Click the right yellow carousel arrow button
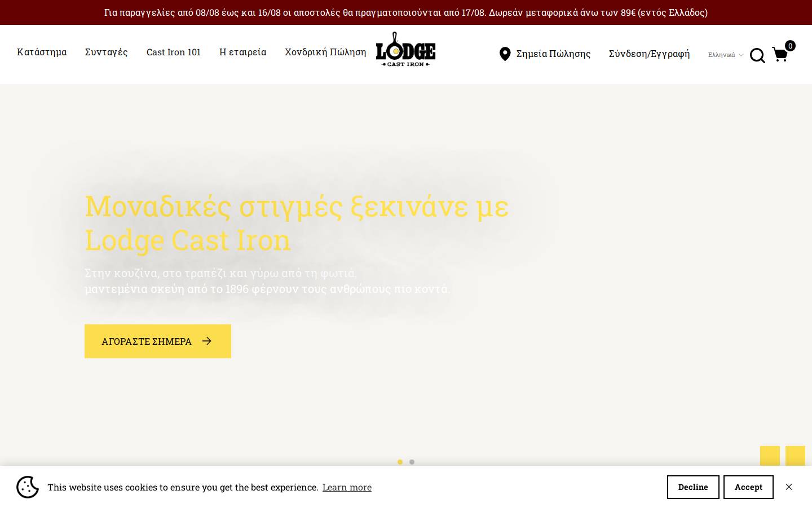Image resolution: width=812 pixels, height=508 pixels. pos(795,456)
